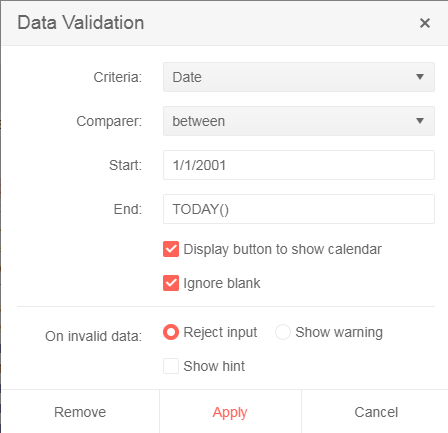Click the End field containing TODAY()
Viewport: 448px width, 433px height.
pyautogui.click(x=299, y=209)
